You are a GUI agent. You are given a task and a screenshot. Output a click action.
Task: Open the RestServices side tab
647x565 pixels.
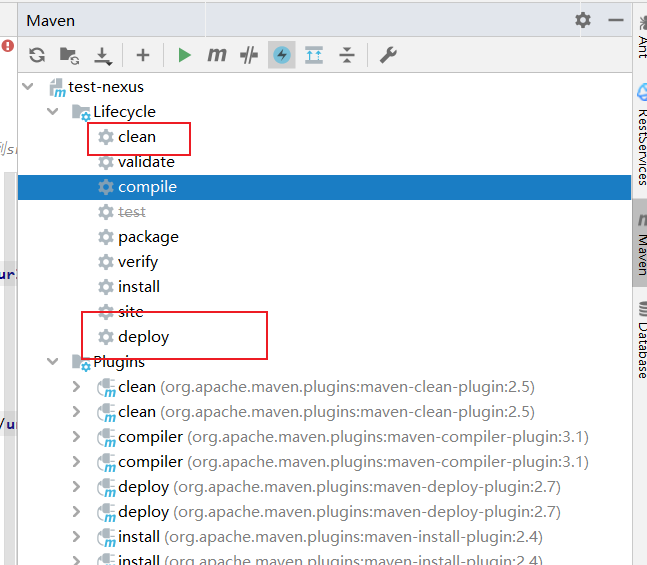point(640,136)
